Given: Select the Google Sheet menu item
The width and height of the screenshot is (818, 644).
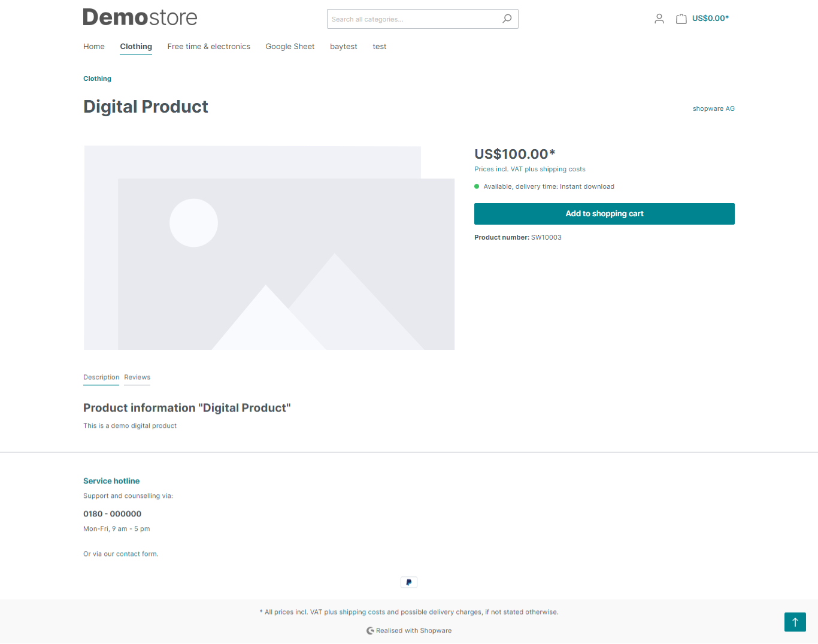Looking at the screenshot, I should [290, 47].
